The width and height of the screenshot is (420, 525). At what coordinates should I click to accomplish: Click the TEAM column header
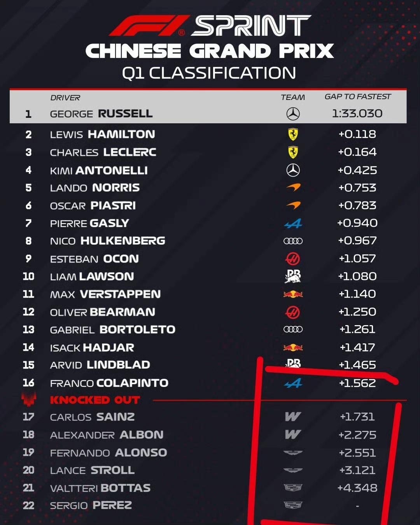coord(293,97)
